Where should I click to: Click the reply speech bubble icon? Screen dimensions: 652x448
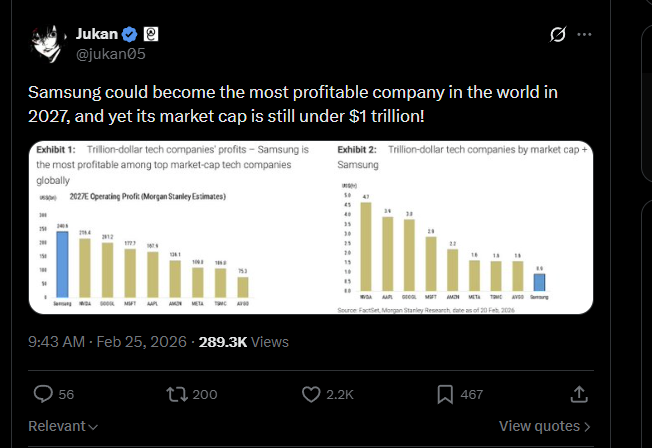point(44,394)
